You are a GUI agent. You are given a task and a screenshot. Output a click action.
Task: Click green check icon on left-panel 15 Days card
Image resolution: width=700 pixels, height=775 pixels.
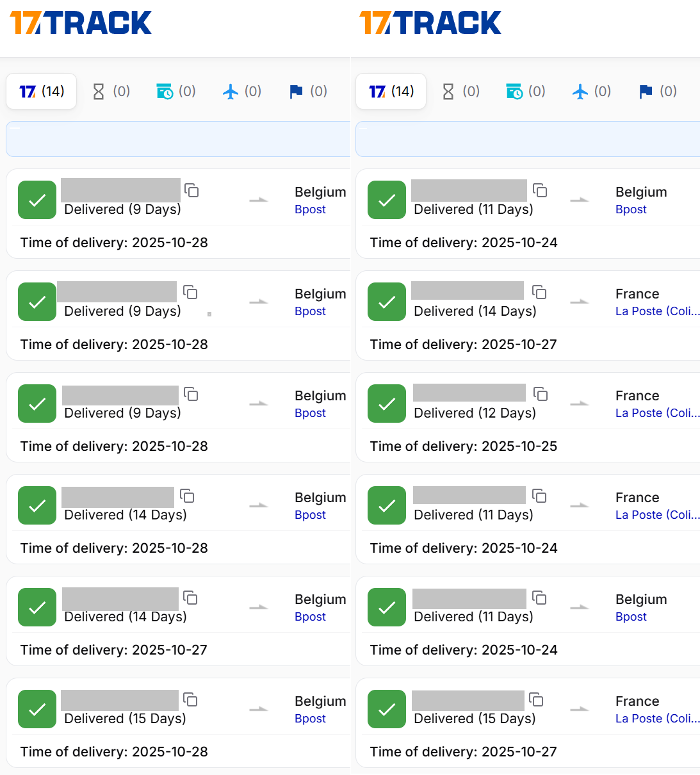pyautogui.click(x=37, y=709)
